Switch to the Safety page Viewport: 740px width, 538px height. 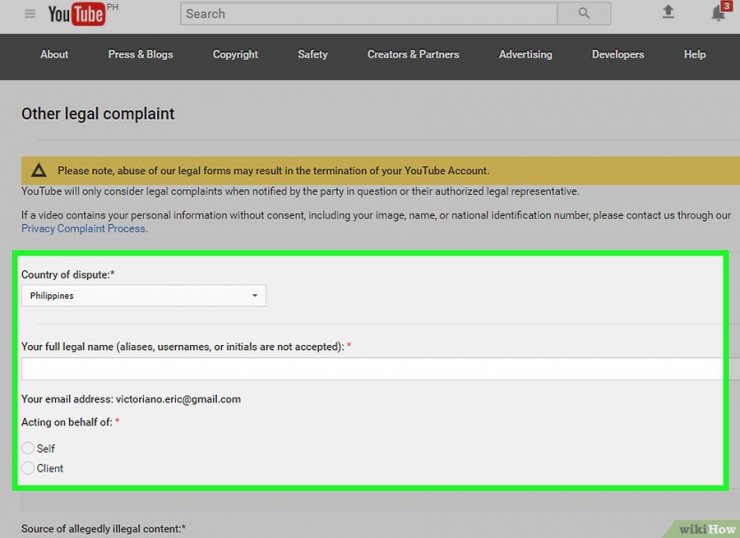(x=312, y=55)
